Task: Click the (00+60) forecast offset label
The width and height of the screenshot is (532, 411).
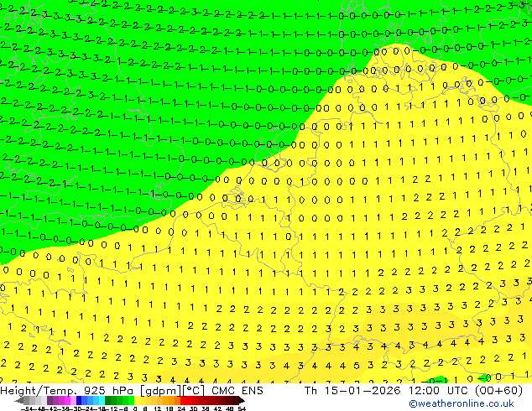Action: 498,391
